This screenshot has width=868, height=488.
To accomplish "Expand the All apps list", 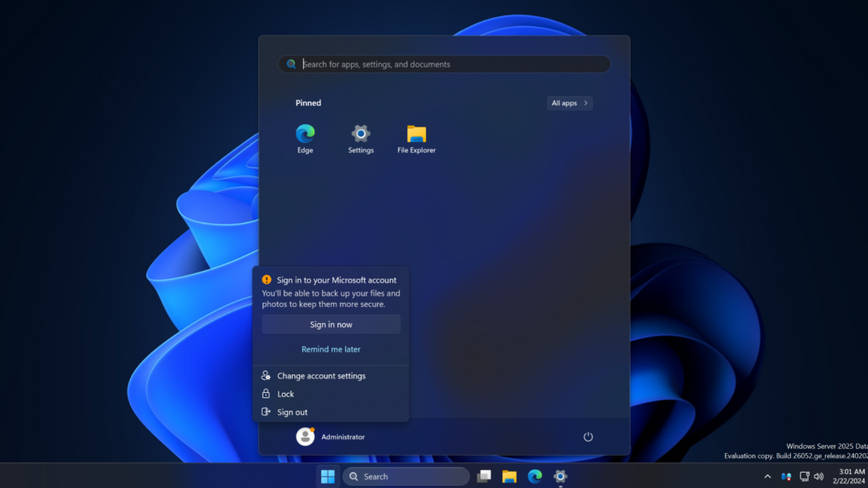I will point(569,102).
